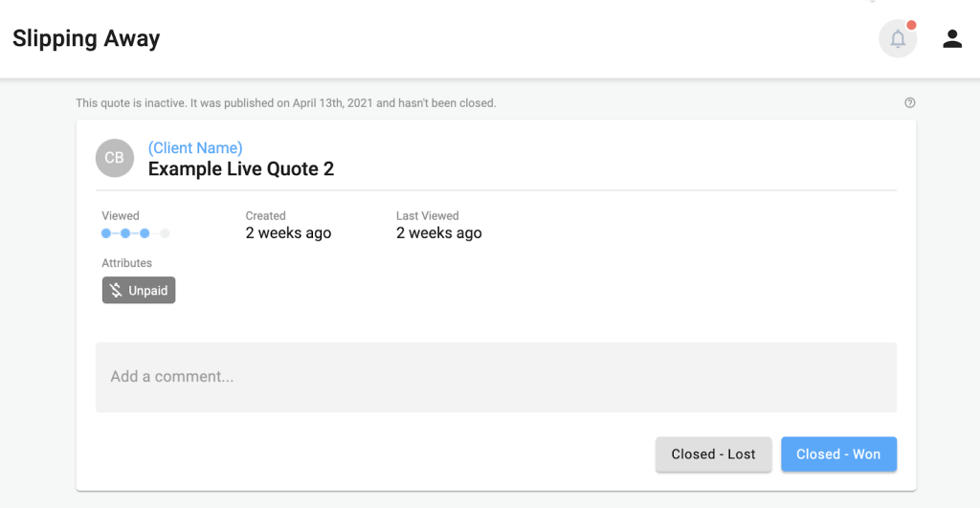This screenshot has height=508, width=980.
Task: Click the crossed-out dollar icon in Unpaid
Action: (x=116, y=291)
